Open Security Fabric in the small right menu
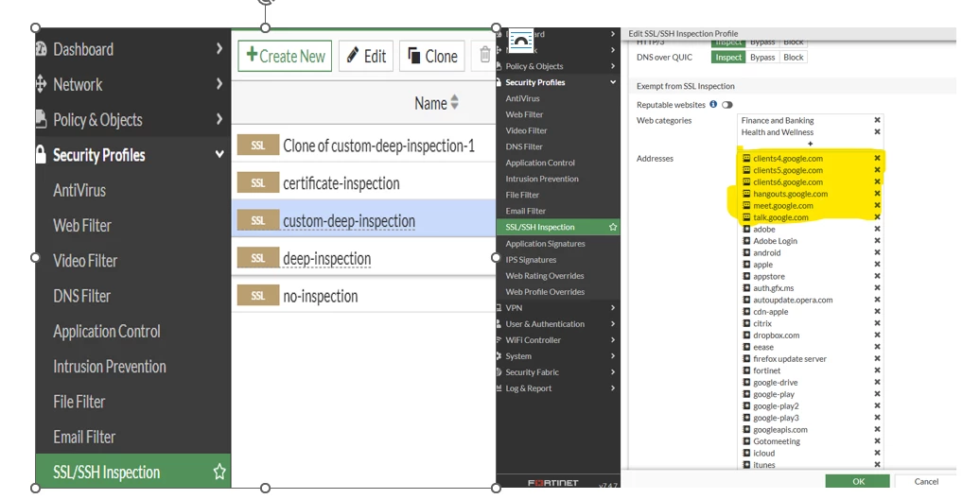This screenshot has height=499, width=980. pos(532,371)
